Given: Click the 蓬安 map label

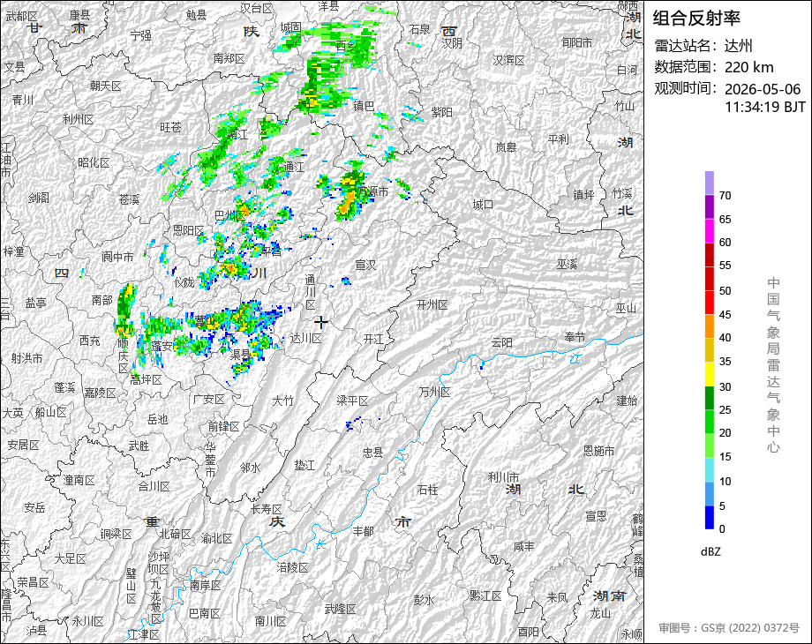Looking at the screenshot, I should [x=162, y=345].
